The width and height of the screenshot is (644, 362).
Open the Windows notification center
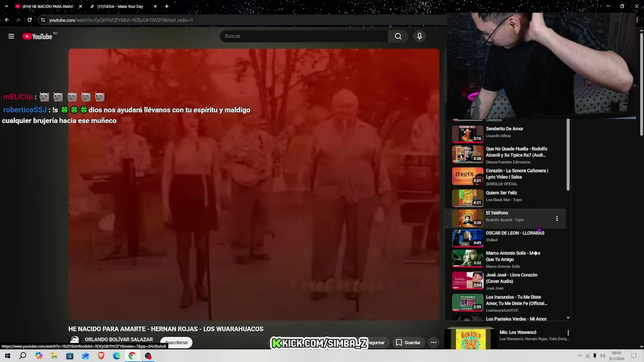[633, 356]
